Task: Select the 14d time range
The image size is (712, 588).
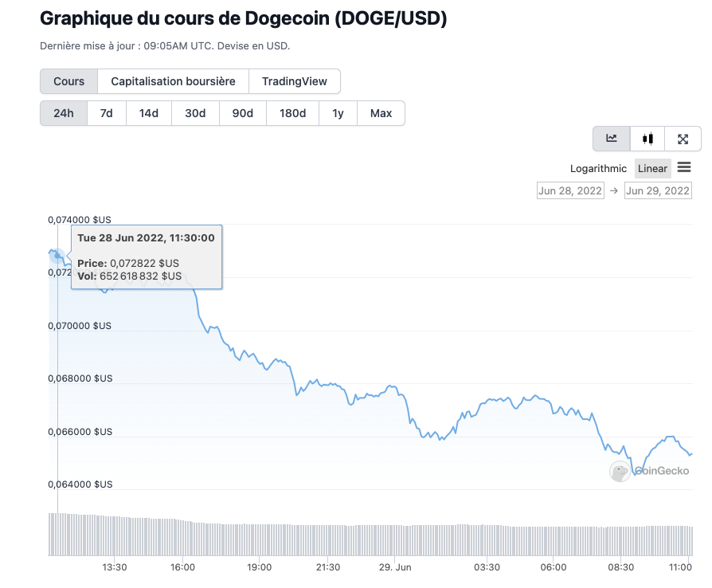Action: 149,113
